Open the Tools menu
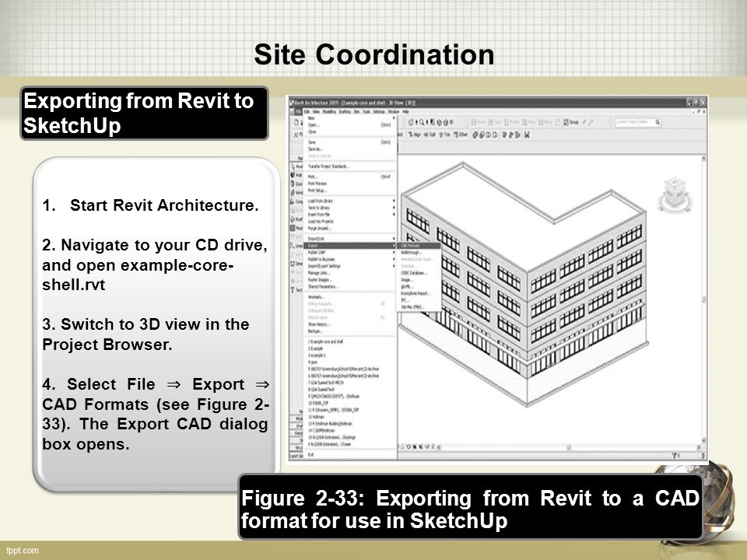 [366, 111]
